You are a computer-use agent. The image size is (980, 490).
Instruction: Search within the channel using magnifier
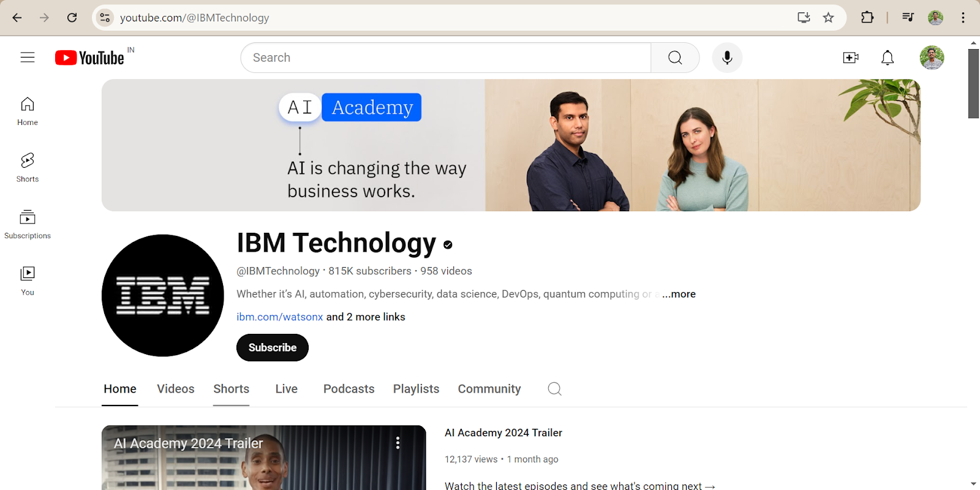click(x=555, y=389)
